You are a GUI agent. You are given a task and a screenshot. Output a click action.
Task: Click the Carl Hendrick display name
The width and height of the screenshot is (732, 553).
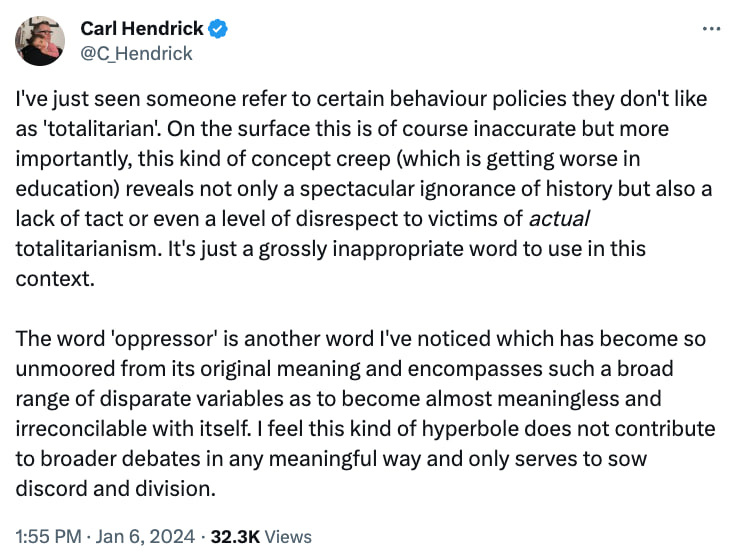(x=143, y=30)
